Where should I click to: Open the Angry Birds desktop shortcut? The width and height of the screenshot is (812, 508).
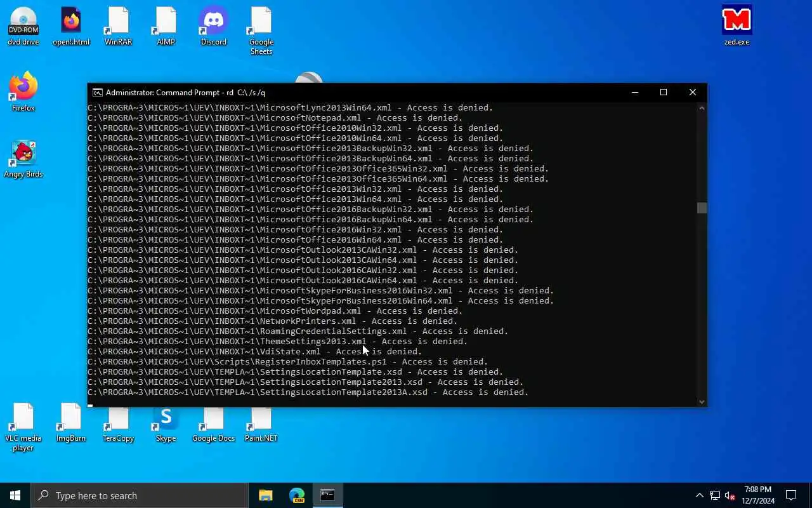click(x=23, y=159)
